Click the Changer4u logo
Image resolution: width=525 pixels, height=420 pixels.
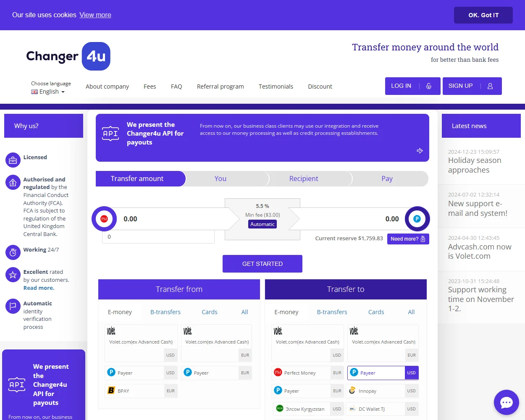pyautogui.click(x=68, y=56)
